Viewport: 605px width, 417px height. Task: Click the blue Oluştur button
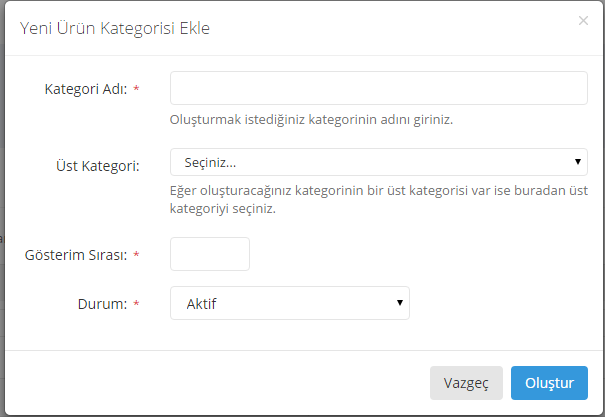click(549, 382)
